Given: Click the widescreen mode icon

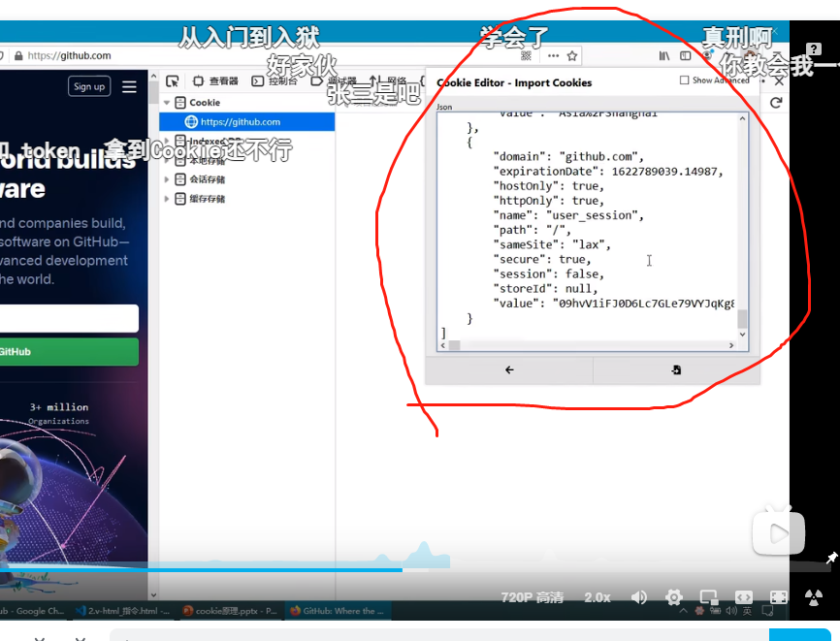Looking at the screenshot, I should point(744,597).
